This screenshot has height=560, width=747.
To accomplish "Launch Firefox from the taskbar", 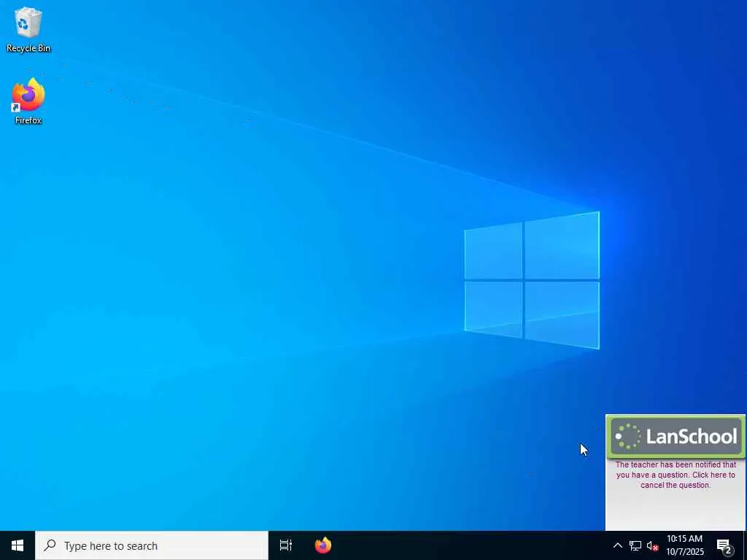I will tap(323, 545).
